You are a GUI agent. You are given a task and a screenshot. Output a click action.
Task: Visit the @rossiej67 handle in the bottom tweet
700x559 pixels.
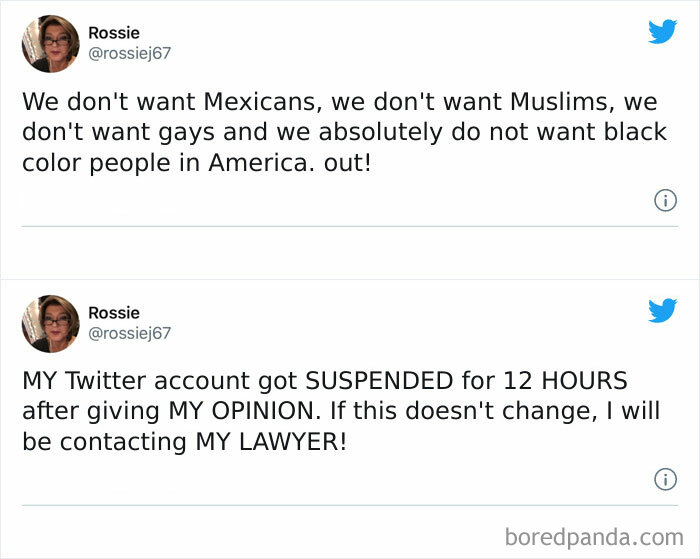(x=129, y=334)
